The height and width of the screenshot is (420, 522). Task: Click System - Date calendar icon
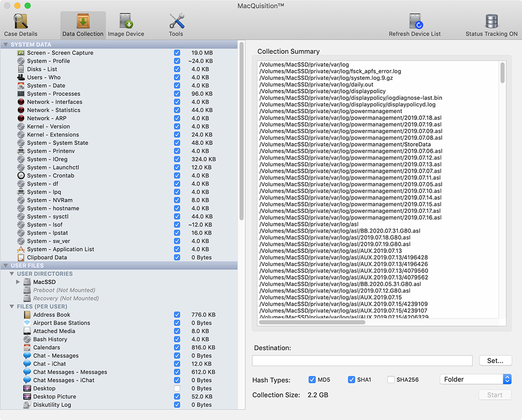(21, 86)
